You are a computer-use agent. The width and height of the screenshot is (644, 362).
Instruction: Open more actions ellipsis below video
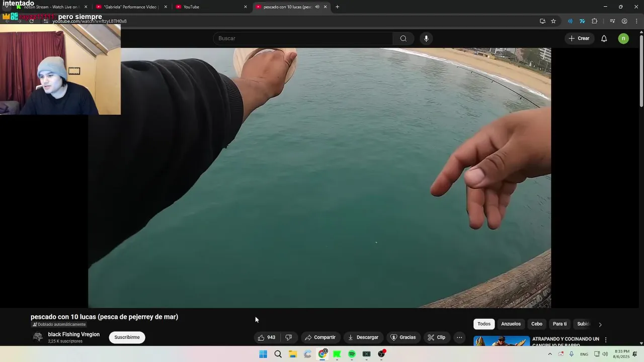click(x=459, y=337)
